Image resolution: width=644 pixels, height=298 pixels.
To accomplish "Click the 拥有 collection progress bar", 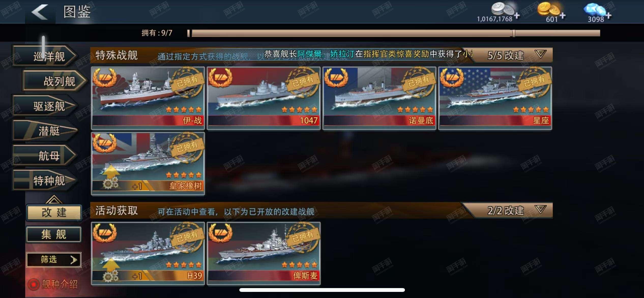I will [x=393, y=33].
